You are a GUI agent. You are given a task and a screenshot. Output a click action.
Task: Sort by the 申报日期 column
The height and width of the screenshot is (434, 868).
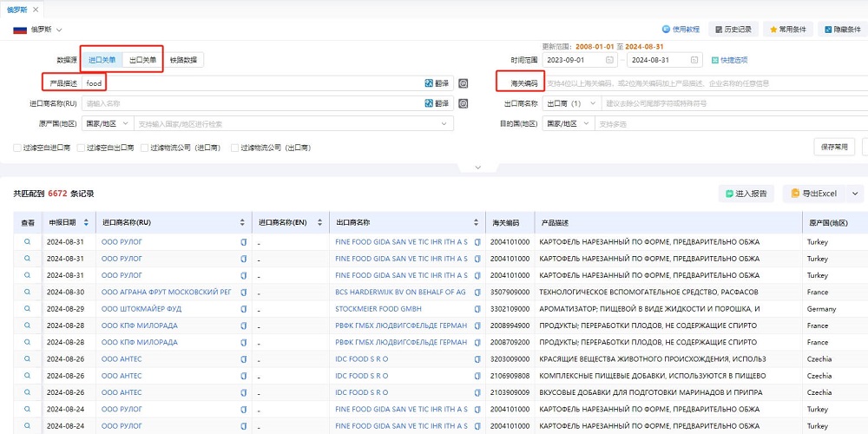tap(86, 222)
